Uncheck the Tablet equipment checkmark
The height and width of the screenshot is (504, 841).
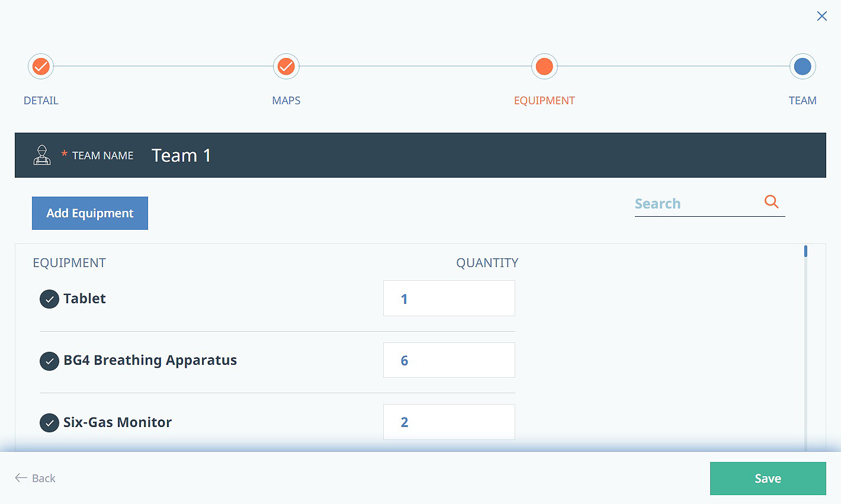click(x=49, y=299)
